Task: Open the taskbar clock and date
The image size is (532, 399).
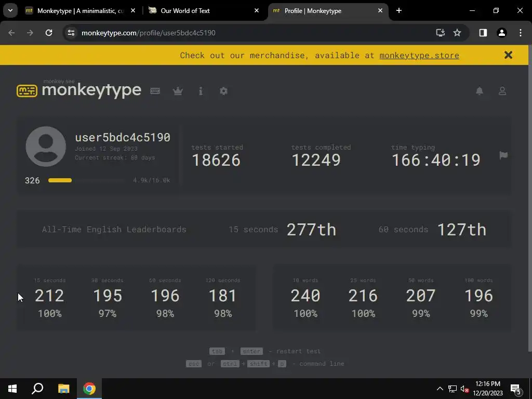Action: click(x=488, y=389)
